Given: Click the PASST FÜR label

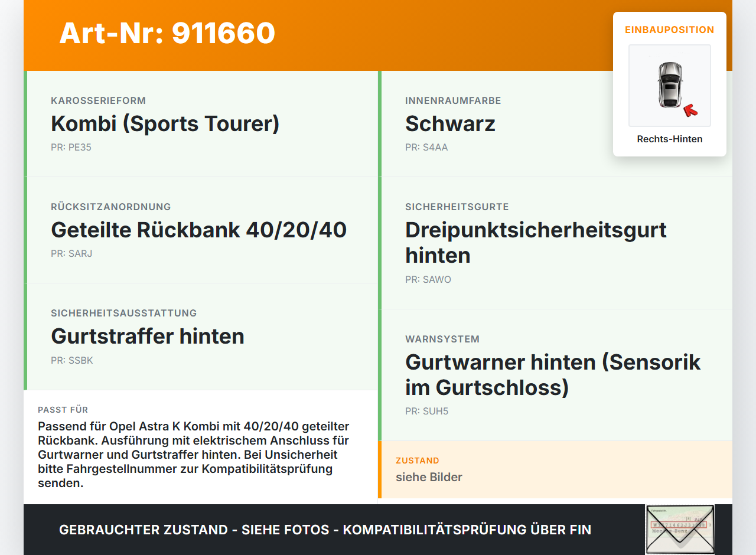Looking at the screenshot, I should click(63, 410).
